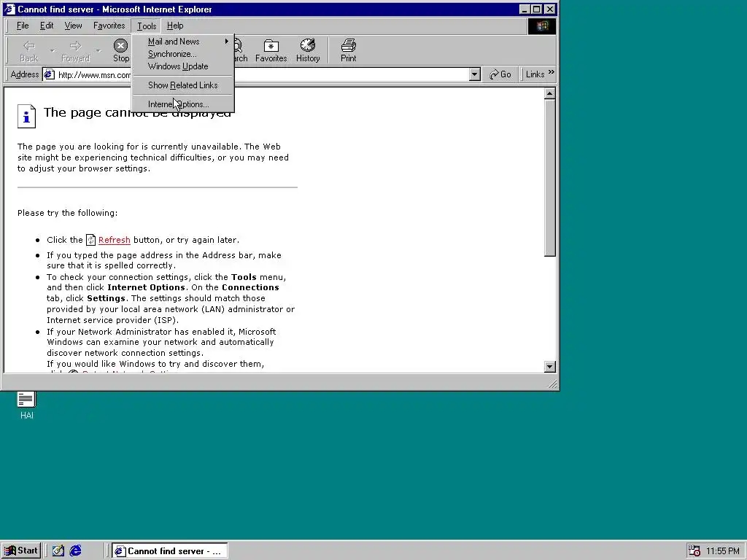Open the File menu
Image resolution: width=747 pixels, height=560 pixels.
pyautogui.click(x=23, y=26)
